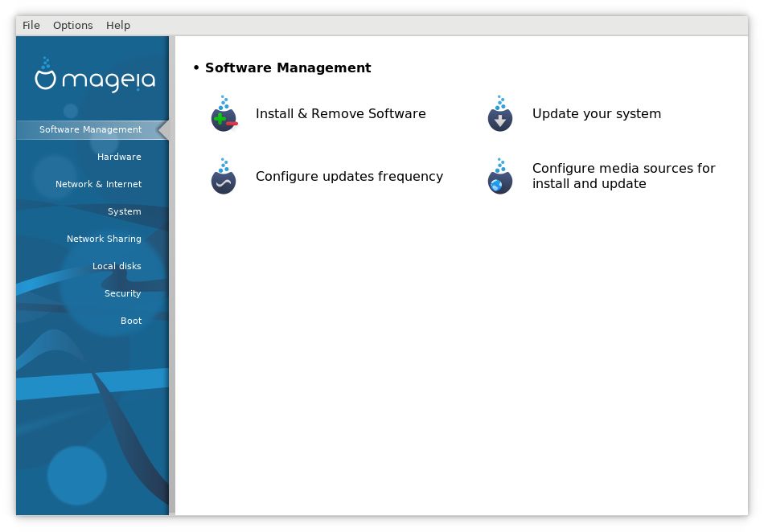Screen dimensions: 764x532
Task: Open the Help menu
Action: coord(118,25)
